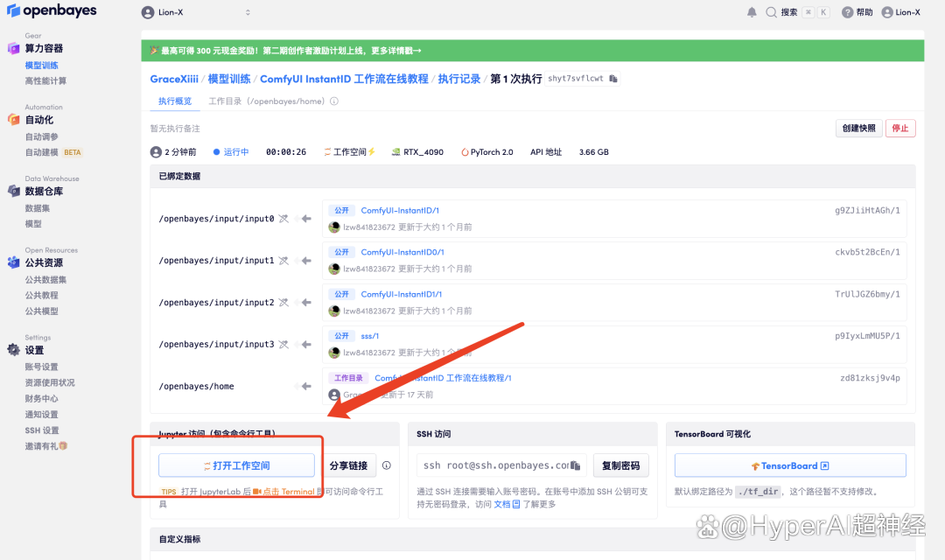Click the openbayes logo
The width and height of the screenshot is (945, 560).
tap(52, 10)
